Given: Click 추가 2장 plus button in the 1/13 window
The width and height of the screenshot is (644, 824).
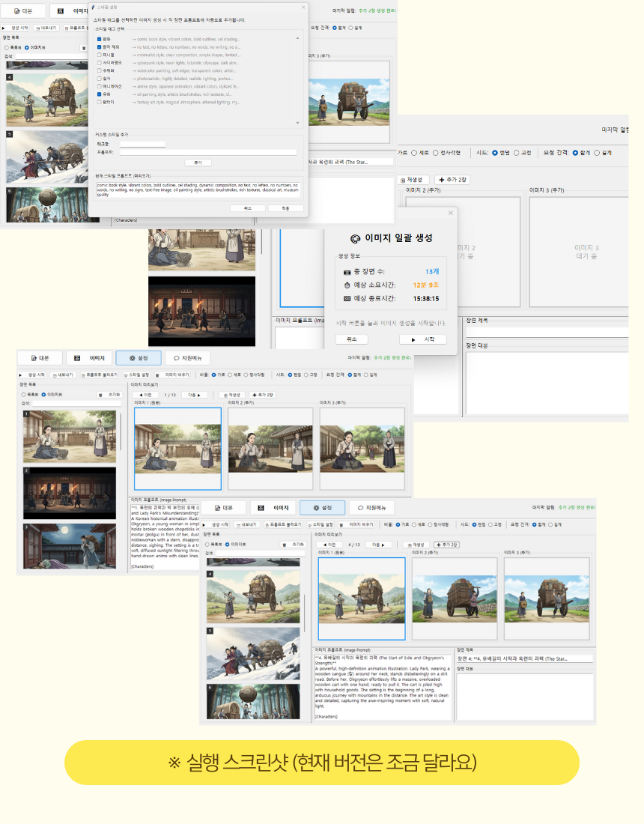Looking at the screenshot, I should pyautogui.click(x=262, y=394).
